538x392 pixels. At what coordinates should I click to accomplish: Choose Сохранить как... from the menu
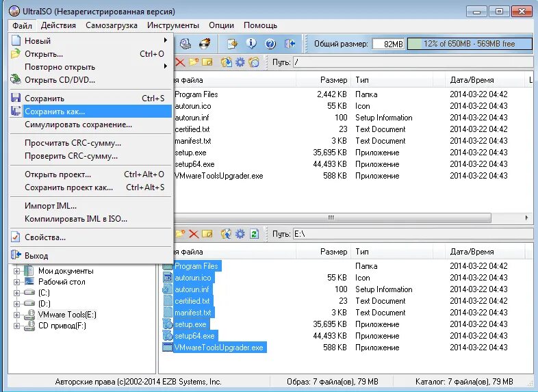click(90, 112)
